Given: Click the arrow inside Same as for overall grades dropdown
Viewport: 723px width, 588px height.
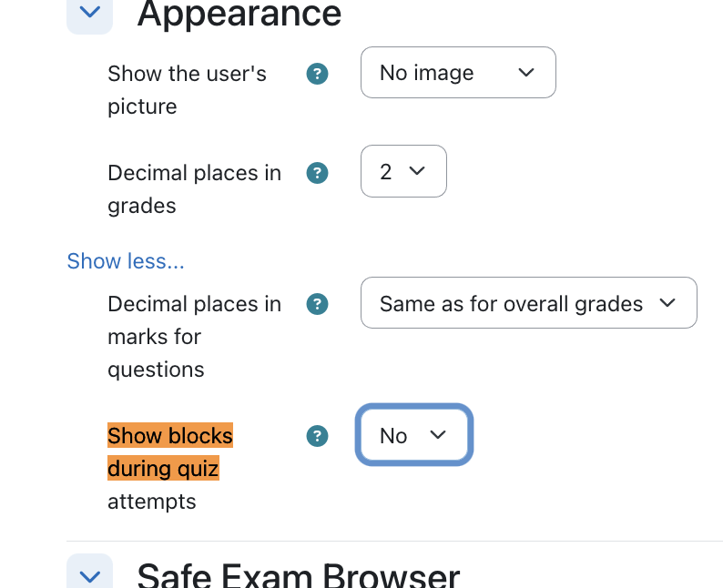Looking at the screenshot, I should 667,303.
